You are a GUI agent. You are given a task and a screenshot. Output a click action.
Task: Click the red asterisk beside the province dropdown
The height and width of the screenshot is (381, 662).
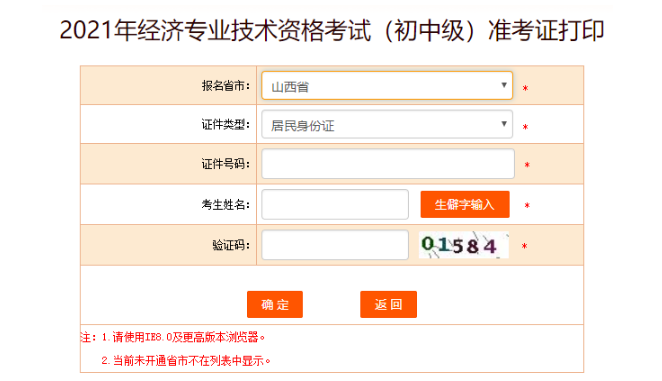[525, 88]
